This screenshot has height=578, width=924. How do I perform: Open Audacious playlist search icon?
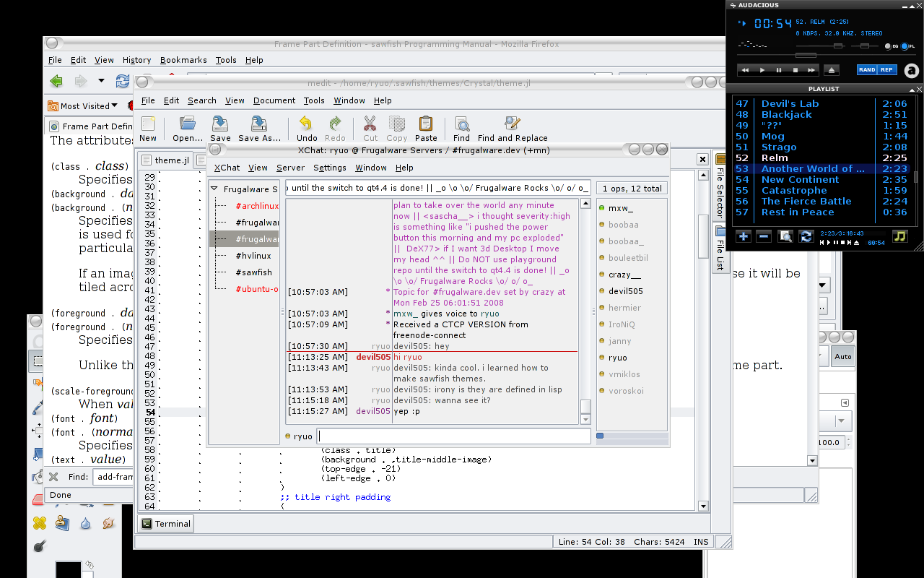tap(785, 236)
